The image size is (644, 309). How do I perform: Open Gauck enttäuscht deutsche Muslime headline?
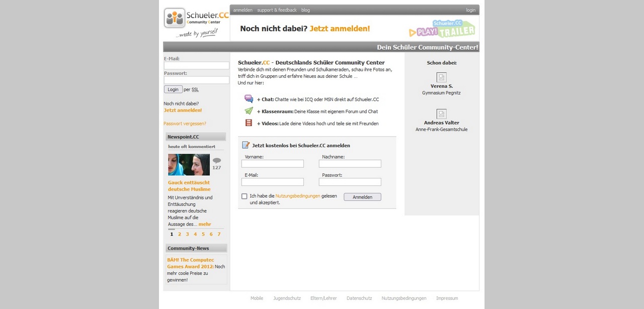click(189, 186)
